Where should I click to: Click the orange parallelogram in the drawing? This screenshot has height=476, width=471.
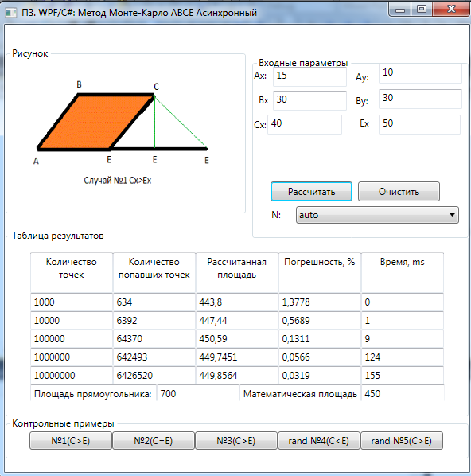pyautogui.click(x=95, y=123)
